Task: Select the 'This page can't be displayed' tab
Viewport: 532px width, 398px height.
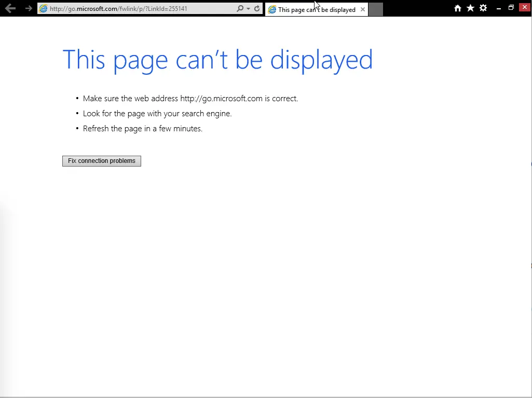Action: tap(316, 9)
